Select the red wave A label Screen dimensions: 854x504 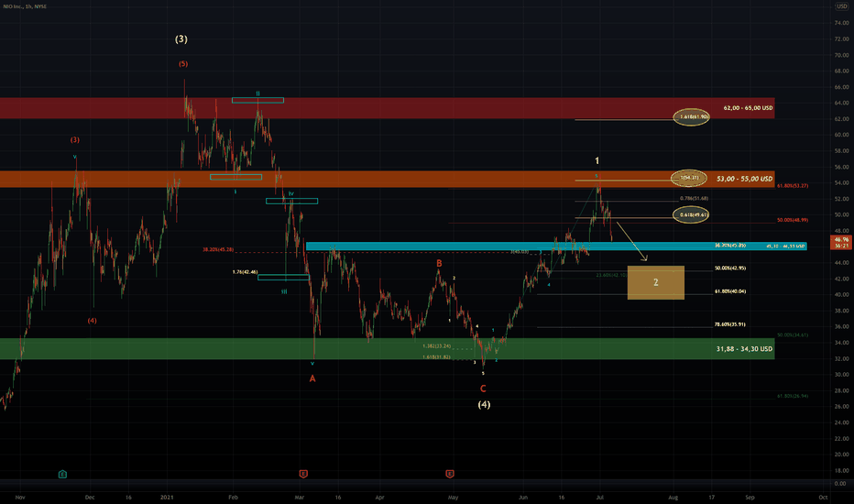[312, 378]
